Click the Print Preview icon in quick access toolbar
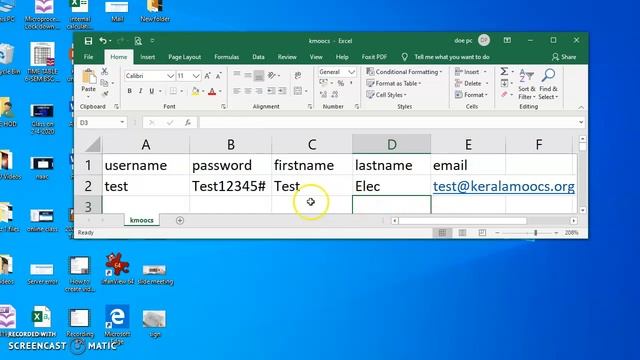Viewport: 640px width, 360px height. tap(138, 41)
